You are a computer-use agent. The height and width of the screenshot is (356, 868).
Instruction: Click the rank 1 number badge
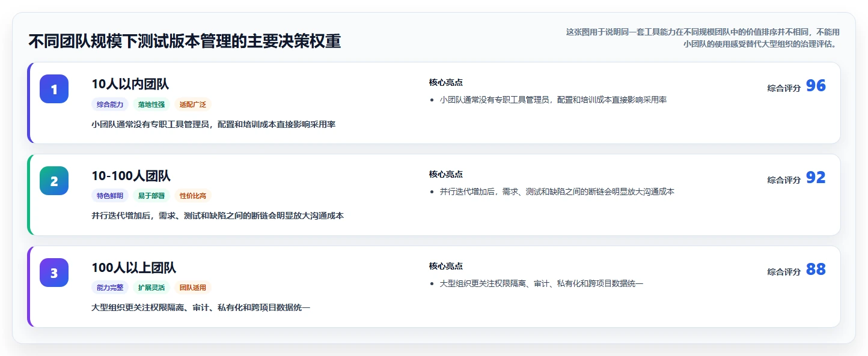[x=54, y=89]
